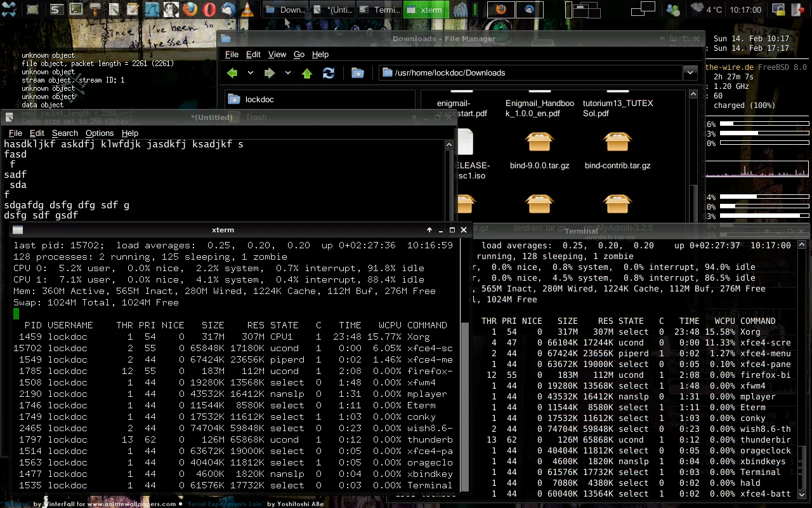Expand the forward history dropdown arrow

pyautogui.click(x=287, y=73)
